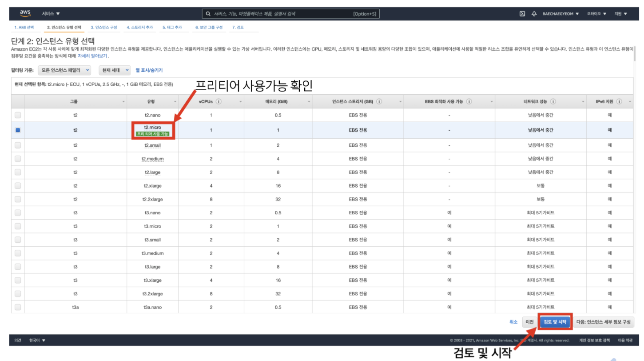Viewport: 644px width, 361px height.
Task: Open filter arrow on 유형 column
Action: [175, 102]
